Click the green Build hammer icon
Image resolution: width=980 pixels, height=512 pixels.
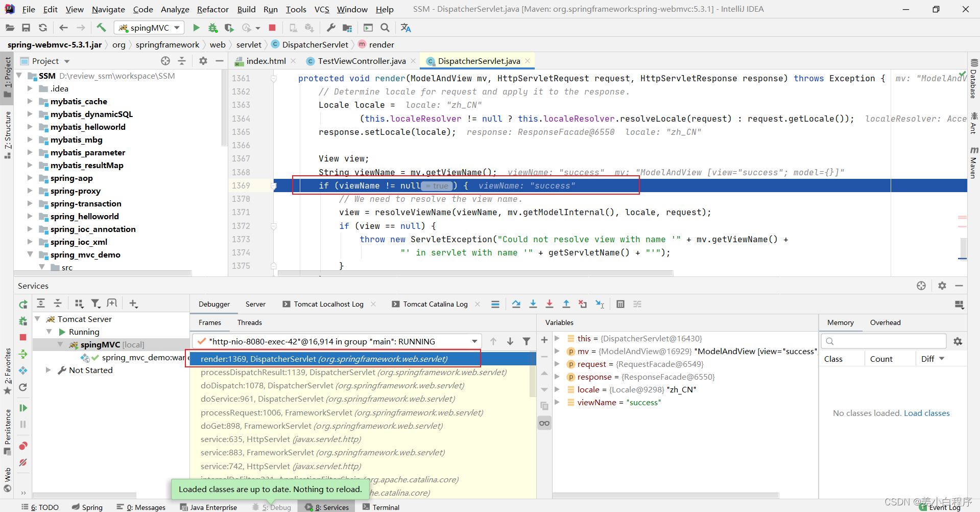tap(101, 28)
